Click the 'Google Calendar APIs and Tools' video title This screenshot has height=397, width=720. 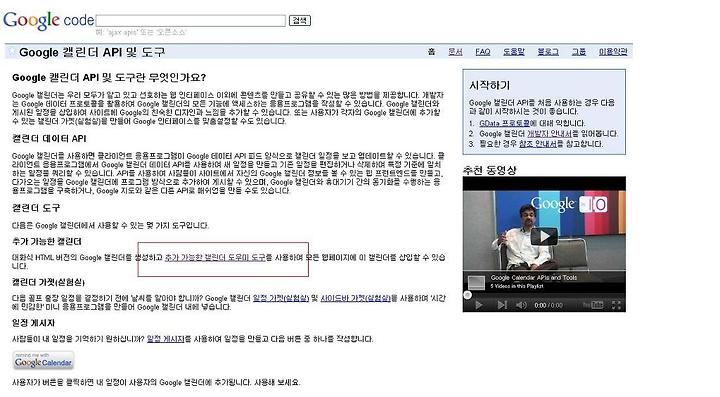point(534,278)
